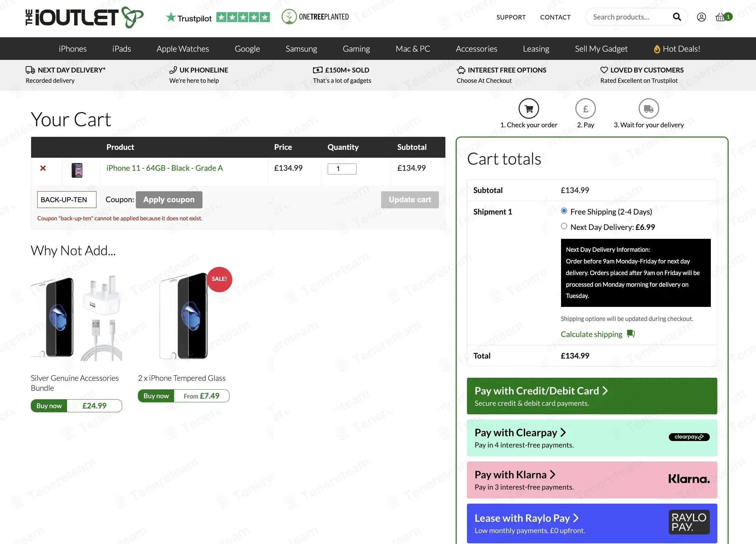The image size is (756, 544).
Task: Go to the Leasing page
Action: click(536, 49)
